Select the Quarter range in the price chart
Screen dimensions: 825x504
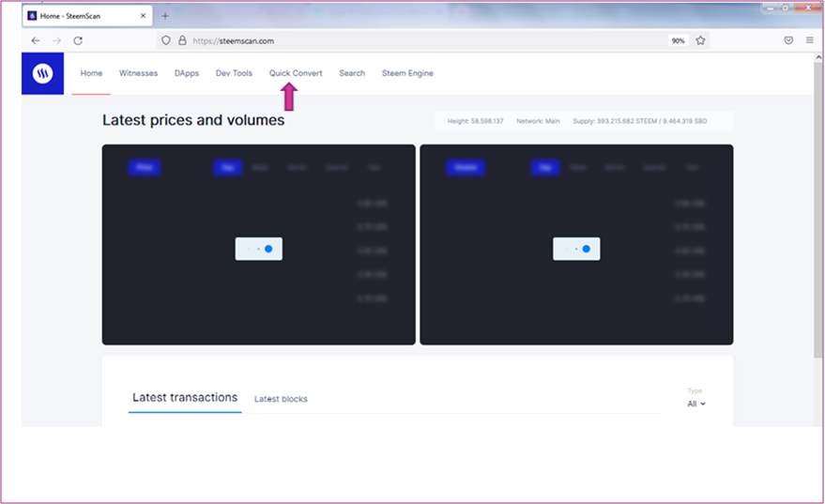pyautogui.click(x=337, y=167)
